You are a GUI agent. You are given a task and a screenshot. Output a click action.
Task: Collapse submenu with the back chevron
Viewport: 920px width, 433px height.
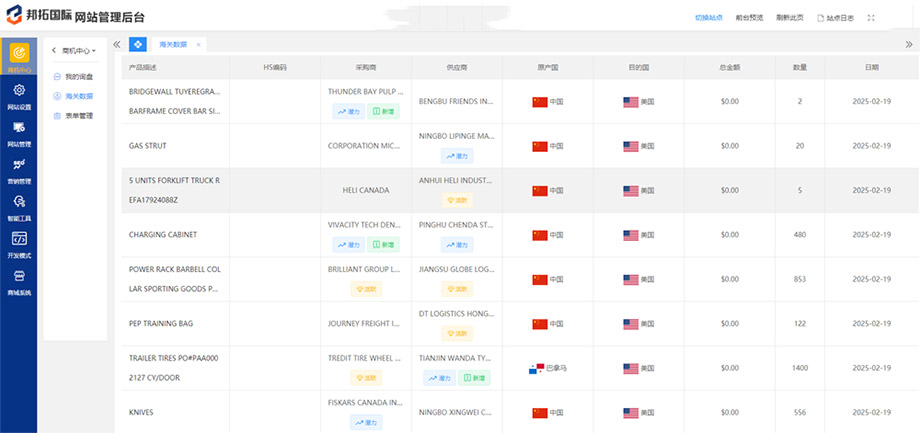(x=53, y=50)
